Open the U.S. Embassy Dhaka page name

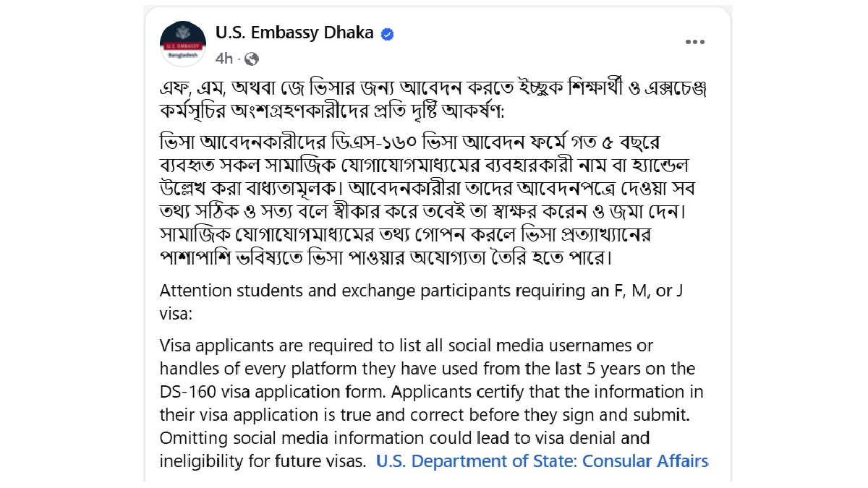pyautogui.click(x=294, y=33)
